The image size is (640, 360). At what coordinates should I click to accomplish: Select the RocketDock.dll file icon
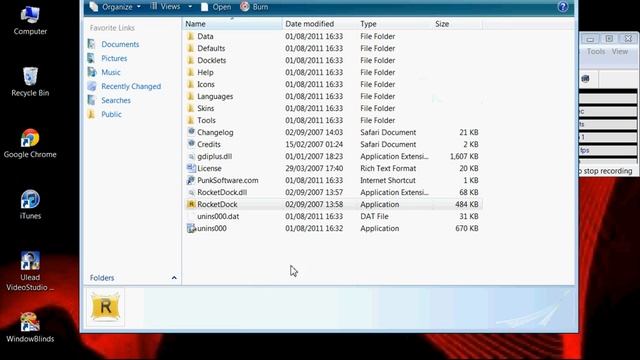pyautogui.click(x=191, y=192)
